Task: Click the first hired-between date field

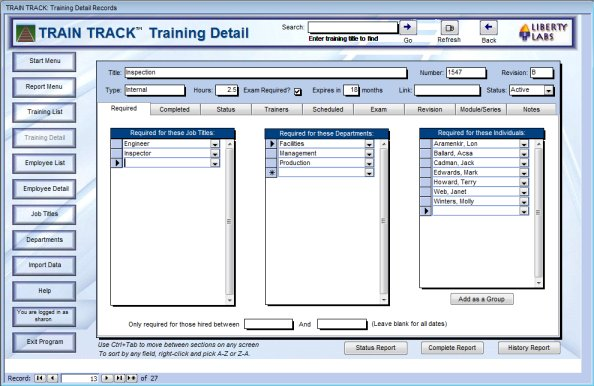Action: pos(269,324)
